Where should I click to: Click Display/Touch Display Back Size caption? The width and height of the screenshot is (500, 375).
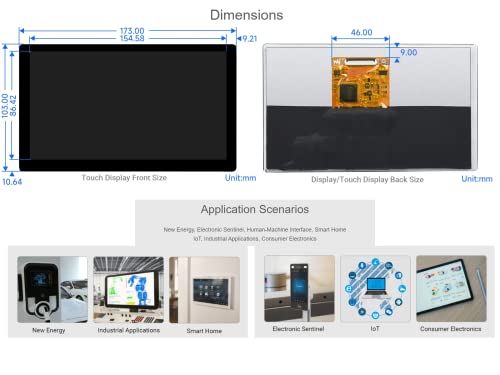tap(367, 179)
